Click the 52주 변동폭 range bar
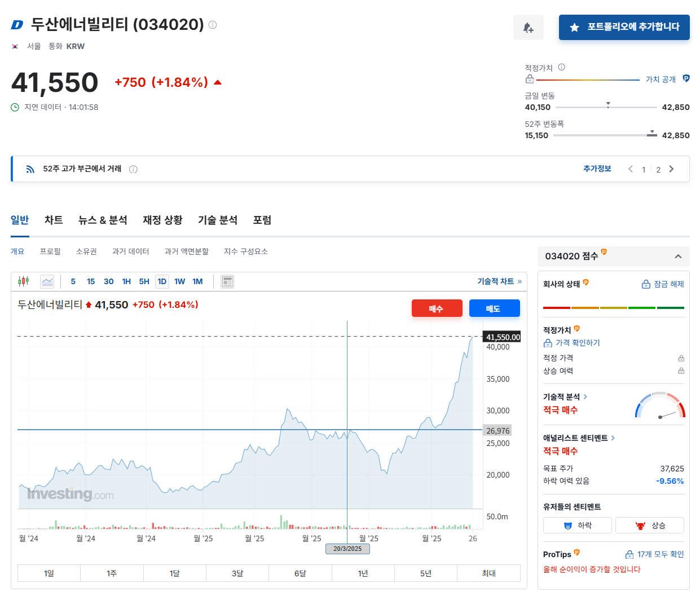700x605 pixels. click(x=606, y=135)
